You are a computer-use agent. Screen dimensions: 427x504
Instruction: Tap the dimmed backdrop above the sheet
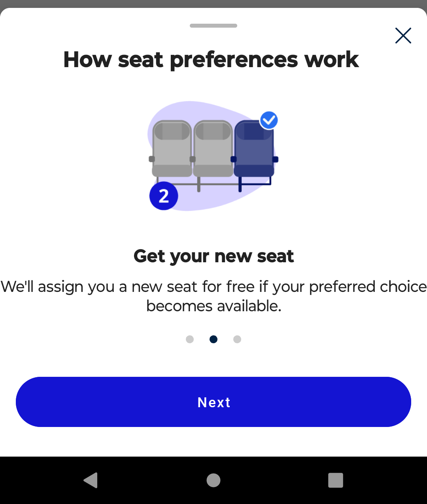(x=213, y=4)
